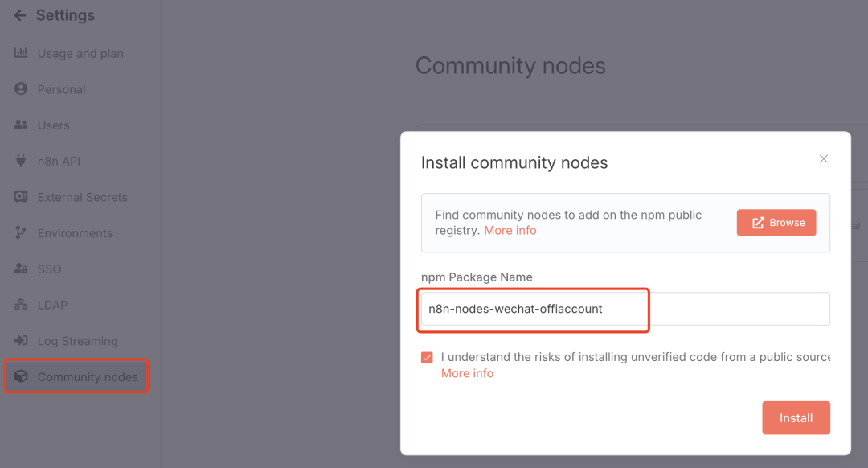Click the Community nodes cube icon
This screenshot has height=468, width=868.
coord(21,376)
